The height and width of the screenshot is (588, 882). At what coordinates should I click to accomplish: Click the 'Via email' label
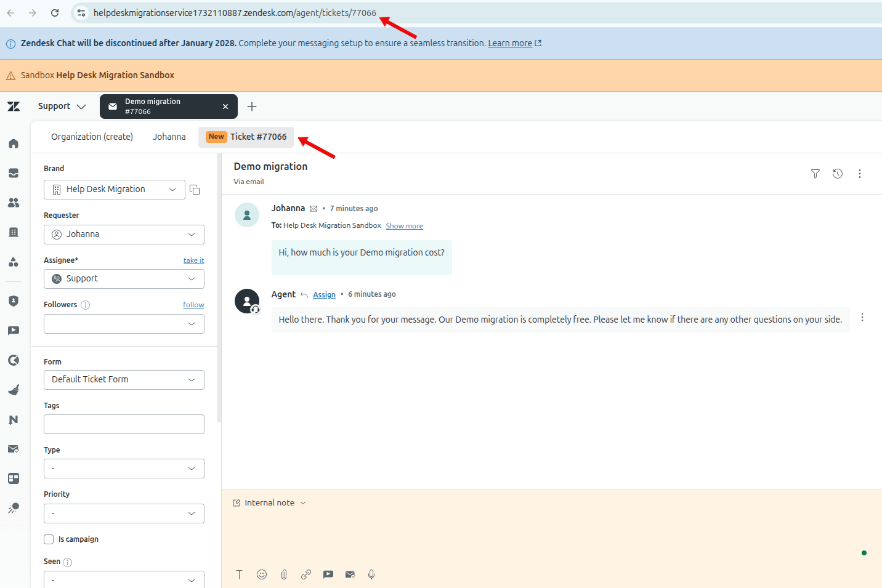click(x=249, y=182)
